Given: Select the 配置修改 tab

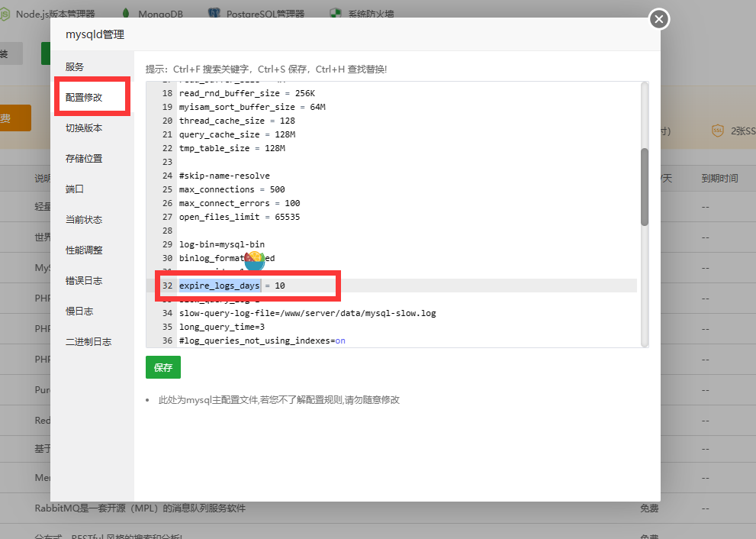Looking at the screenshot, I should pos(84,97).
